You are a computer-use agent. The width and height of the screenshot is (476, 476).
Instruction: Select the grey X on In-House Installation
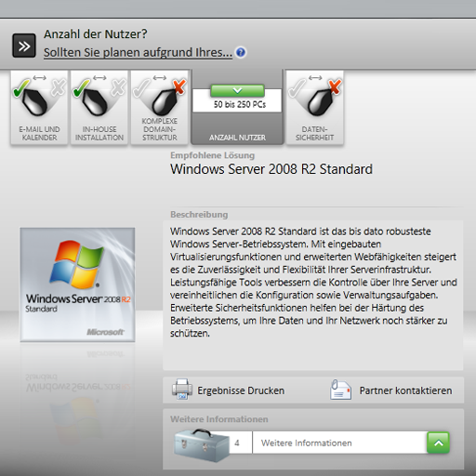(x=118, y=87)
